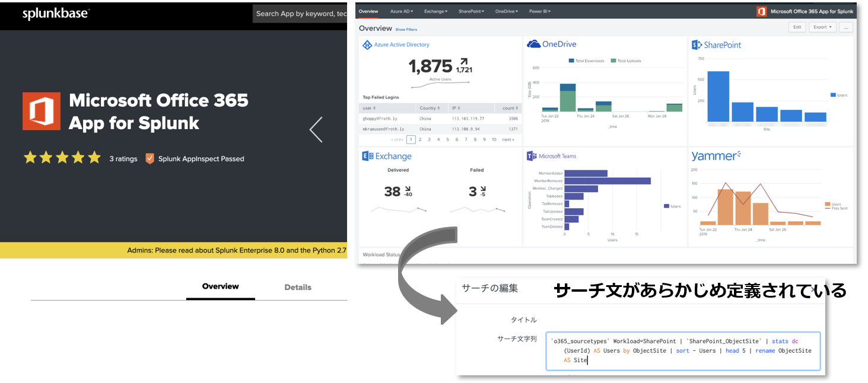Click the Office 365 app logo on Splunkbase
The width and height of the screenshot is (868, 383).
click(42, 111)
